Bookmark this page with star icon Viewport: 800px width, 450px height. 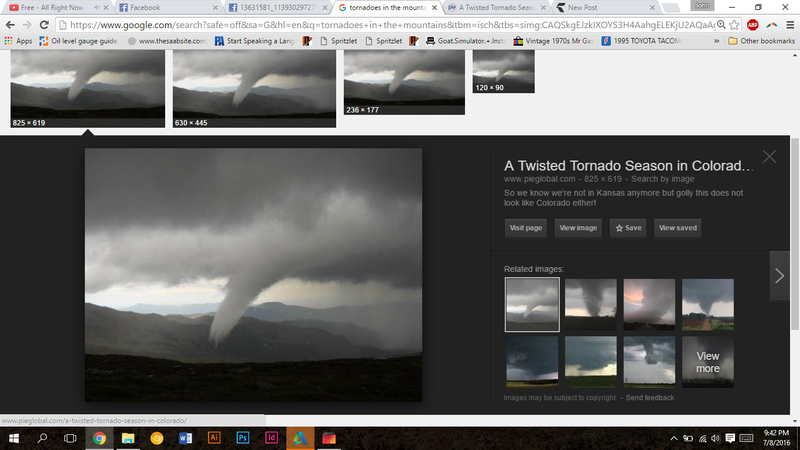734,25
